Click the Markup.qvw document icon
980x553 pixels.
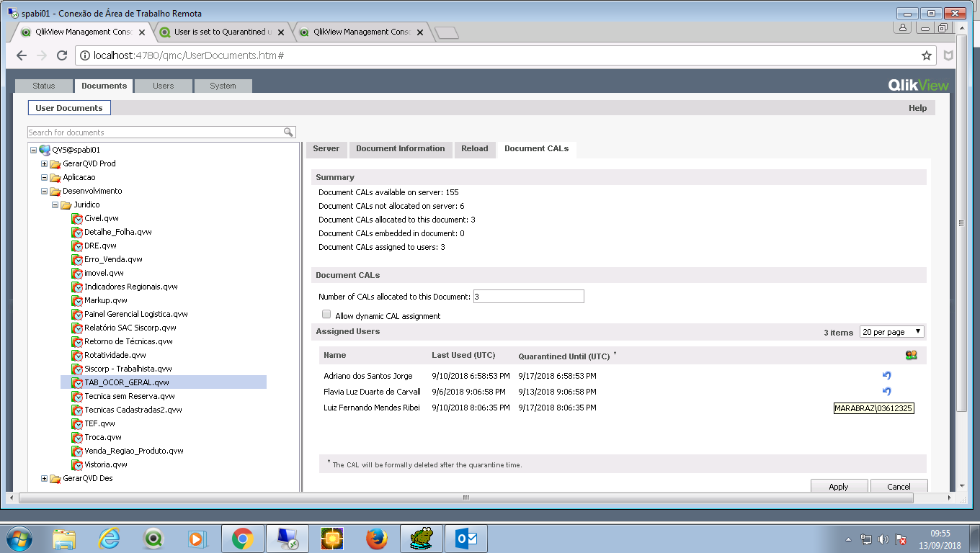[77, 300]
